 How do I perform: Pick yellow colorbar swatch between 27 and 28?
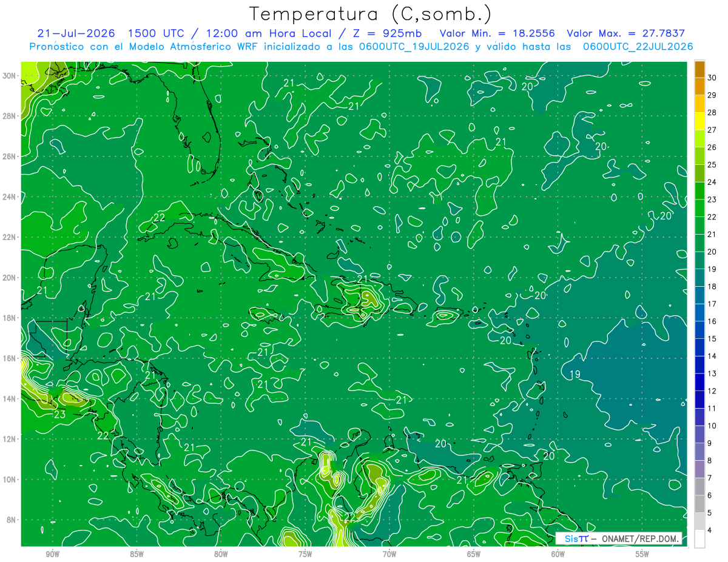[x=699, y=121]
